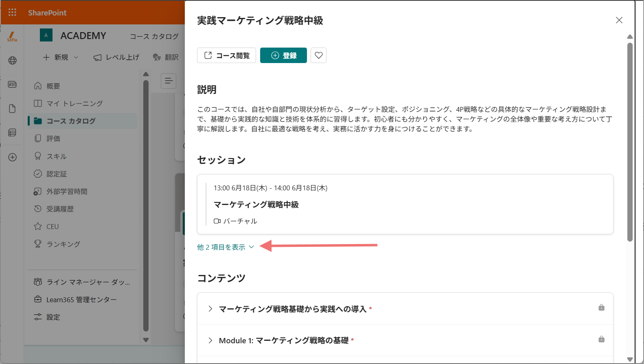The height and width of the screenshot is (364, 644).
Task: Click the navigation scrollbar down arrow
Action: pyautogui.click(x=146, y=340)
